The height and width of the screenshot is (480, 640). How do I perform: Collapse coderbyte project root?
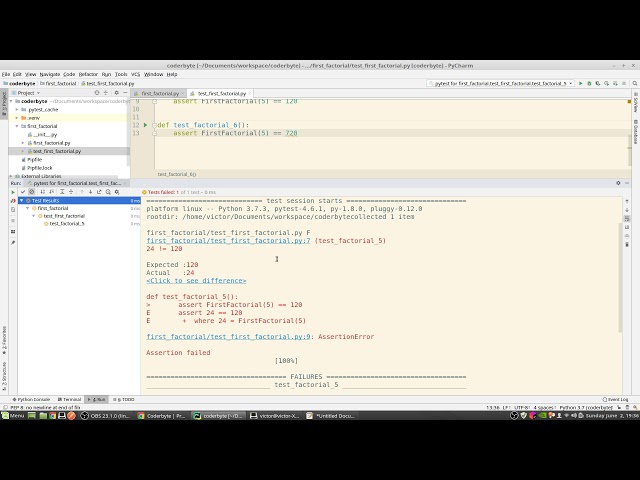point(11,101)
